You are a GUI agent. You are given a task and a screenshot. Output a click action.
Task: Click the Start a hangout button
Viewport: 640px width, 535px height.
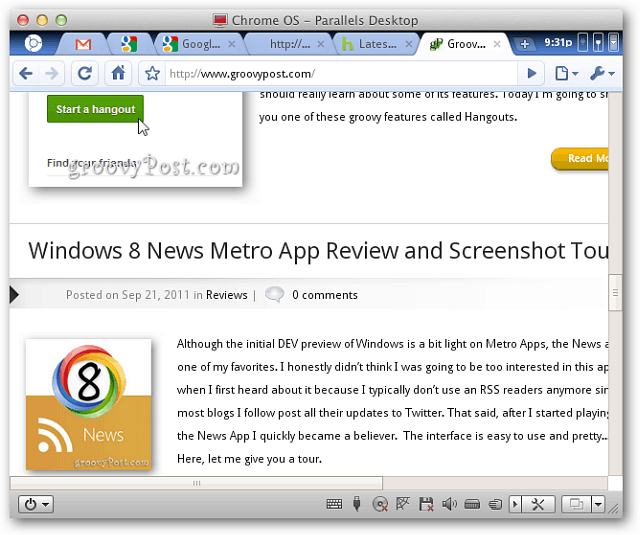pyautogui.click(x=96, y=109)
